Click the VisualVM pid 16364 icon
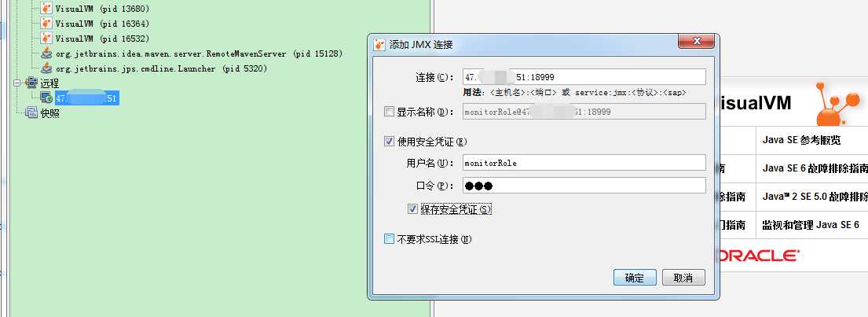The image size is (868, 317). tap(47, 24)
